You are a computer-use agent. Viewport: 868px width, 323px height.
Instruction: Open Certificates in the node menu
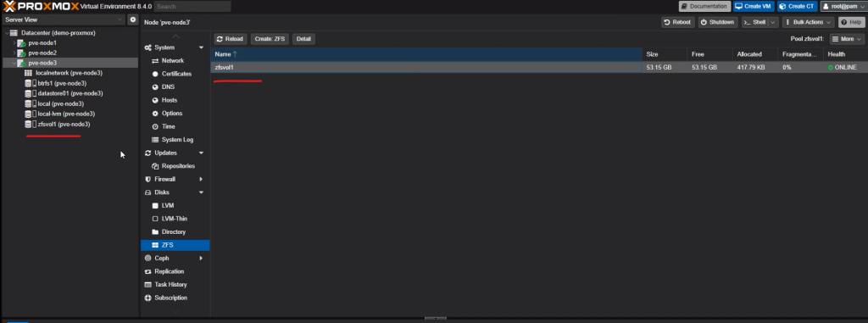[176, 74]
